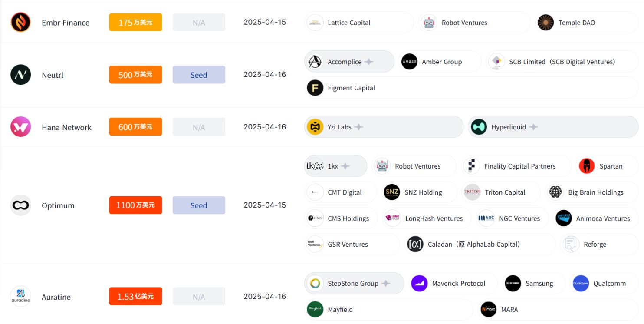Open the Embr Finance project name link

(66, 23)
